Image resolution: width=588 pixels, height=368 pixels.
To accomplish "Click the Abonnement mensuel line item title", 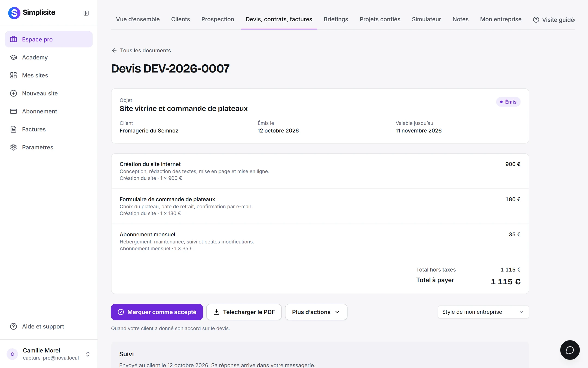I will click(x=147, y=234).
